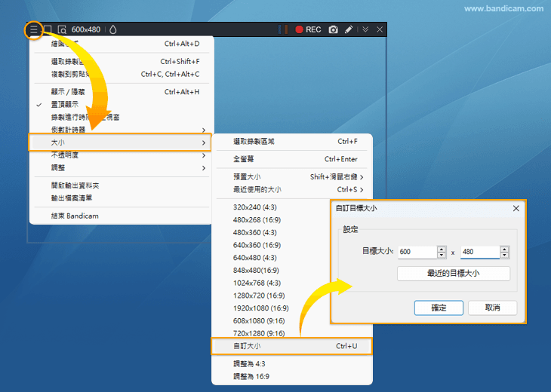The height and width of the screenshot is (392, 551).
Task: Toggle the checked 置頂顯示 option
Action: pos(122,105)
